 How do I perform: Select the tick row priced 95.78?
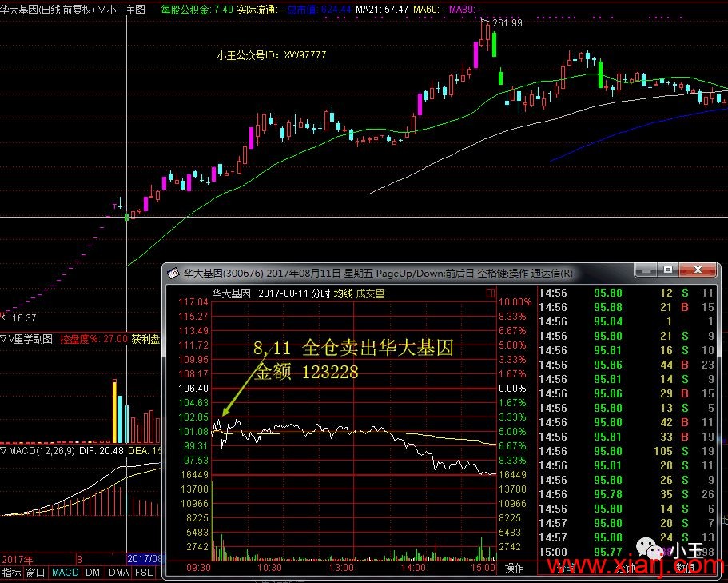tap(627, 495)
